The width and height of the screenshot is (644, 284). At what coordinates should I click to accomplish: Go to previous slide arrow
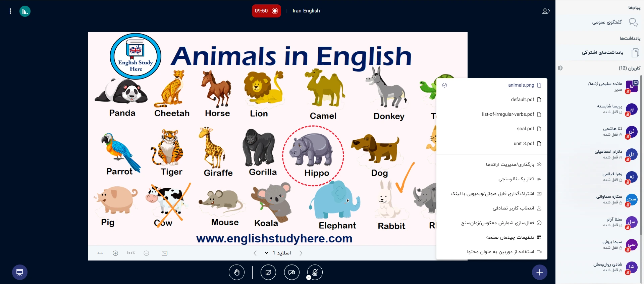coord(255,253)
